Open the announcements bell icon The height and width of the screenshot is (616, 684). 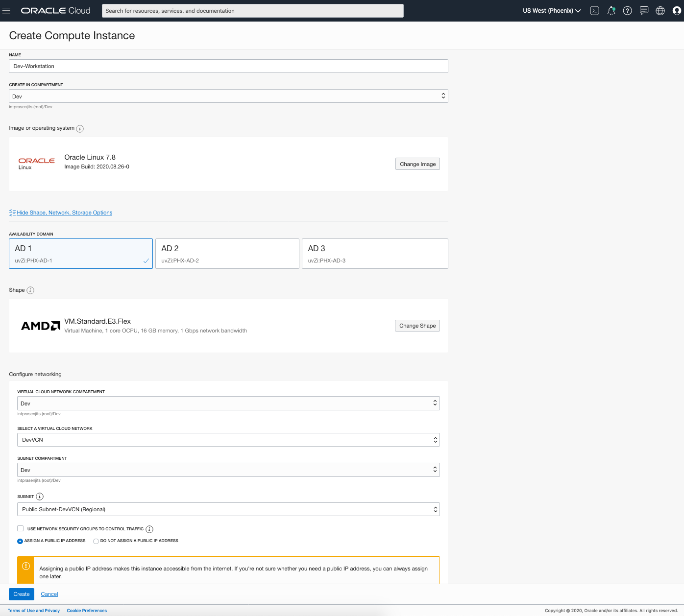click(611, 11)
